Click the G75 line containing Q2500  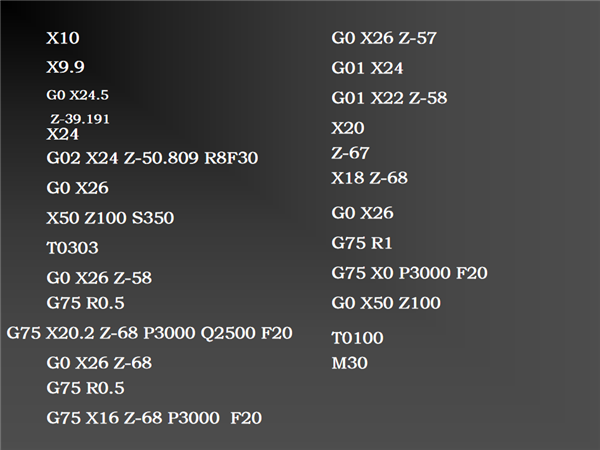(150, 333)
